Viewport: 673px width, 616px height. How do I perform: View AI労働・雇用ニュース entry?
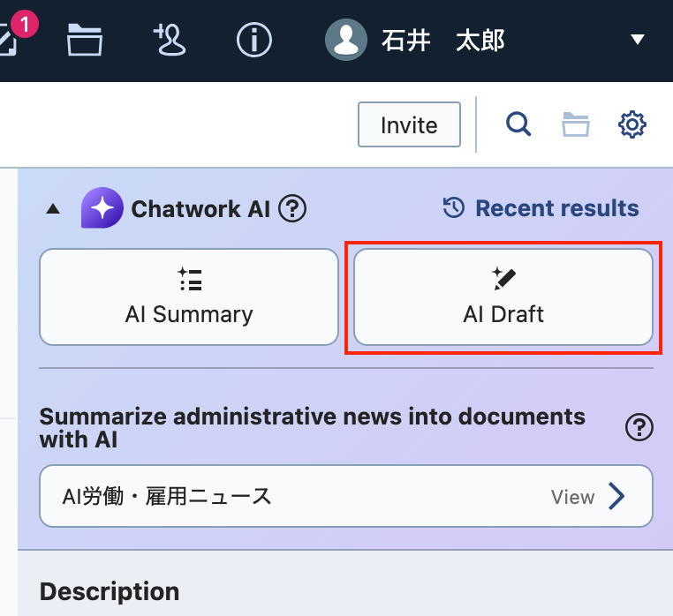point(346,496)
